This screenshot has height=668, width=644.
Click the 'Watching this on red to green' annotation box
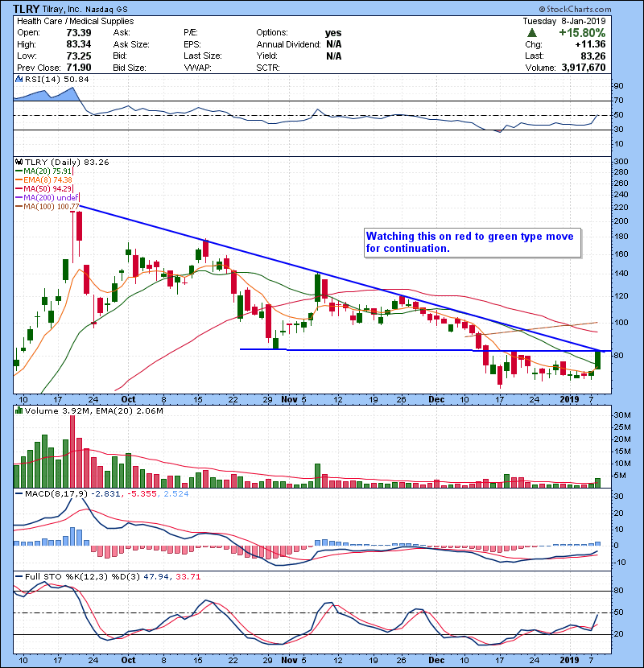(473, 243)
